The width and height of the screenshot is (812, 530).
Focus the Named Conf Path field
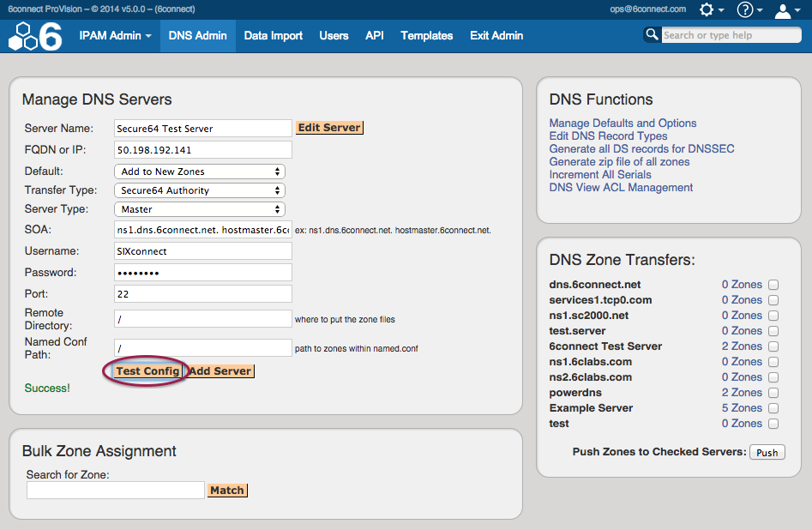[203, 347]
